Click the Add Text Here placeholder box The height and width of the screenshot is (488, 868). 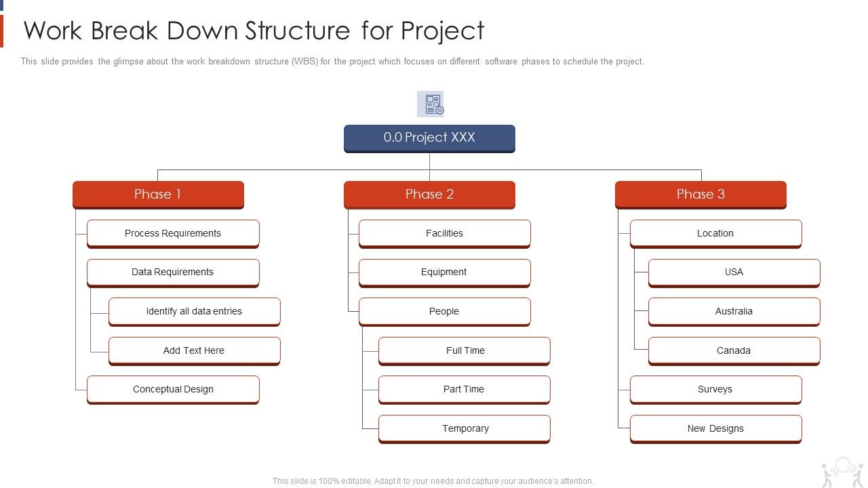click(194, 351)
